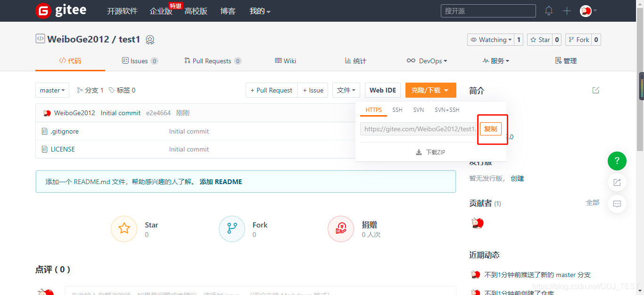Click the LICENSE file icon
Viewport: 644px width, 295px height.
[45, 149]
